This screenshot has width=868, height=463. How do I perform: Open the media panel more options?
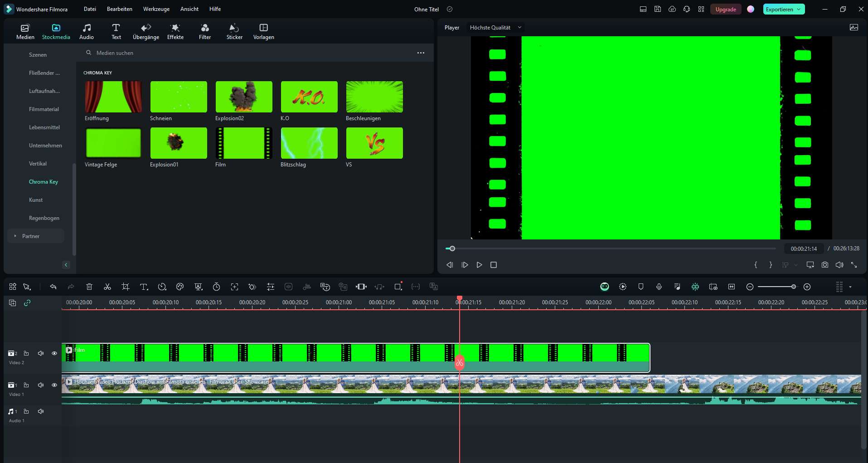pos(421,53)
